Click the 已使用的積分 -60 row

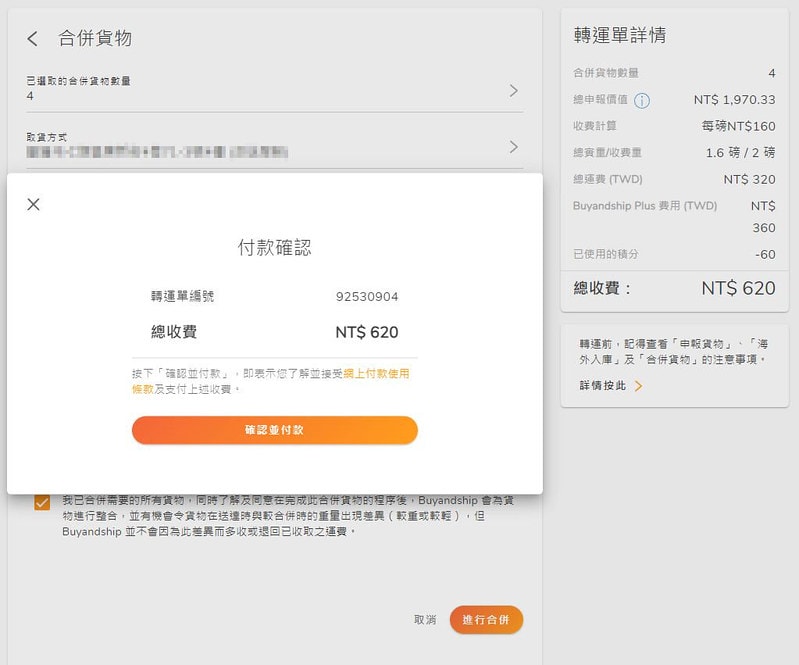(674, 254)
